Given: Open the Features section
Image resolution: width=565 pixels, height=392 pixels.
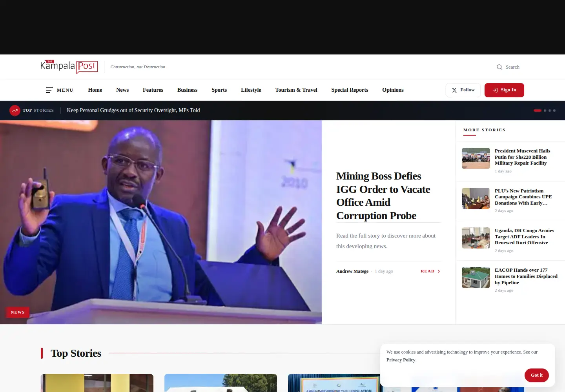Looking at the screenshot, I should point(153,90).
